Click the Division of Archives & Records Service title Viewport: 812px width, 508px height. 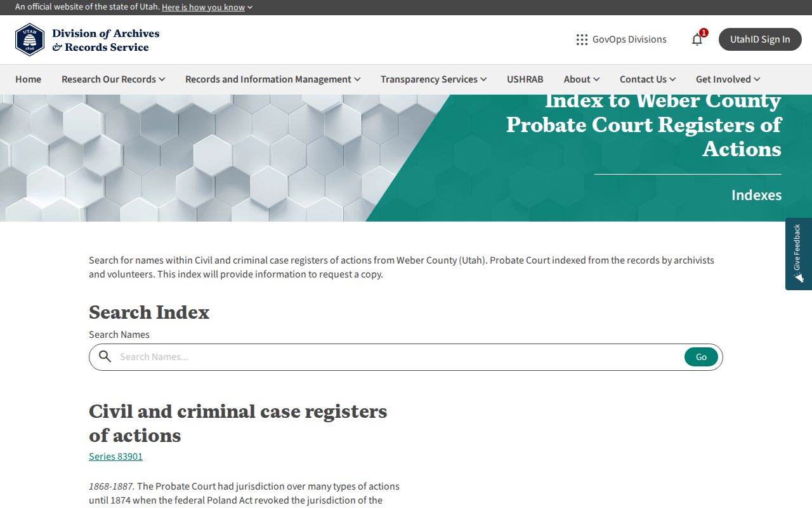click(106, 40)
